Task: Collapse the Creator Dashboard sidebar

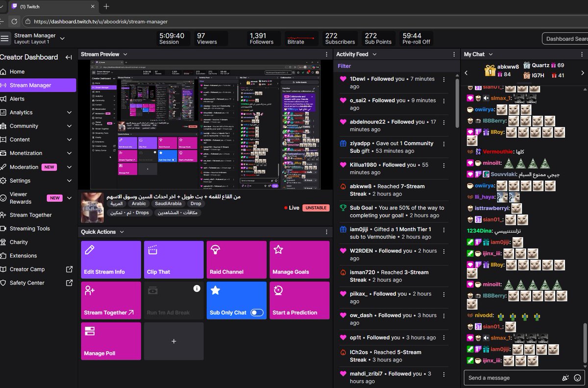Action: 69,57
